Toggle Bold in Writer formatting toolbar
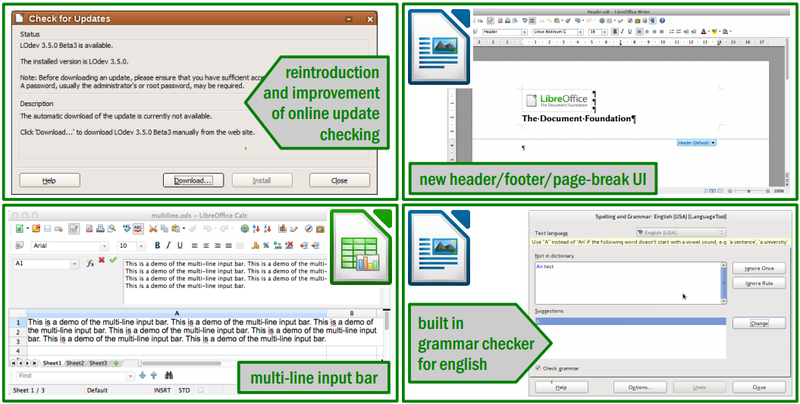Screen dimensions: 800x404 (615, 32)
